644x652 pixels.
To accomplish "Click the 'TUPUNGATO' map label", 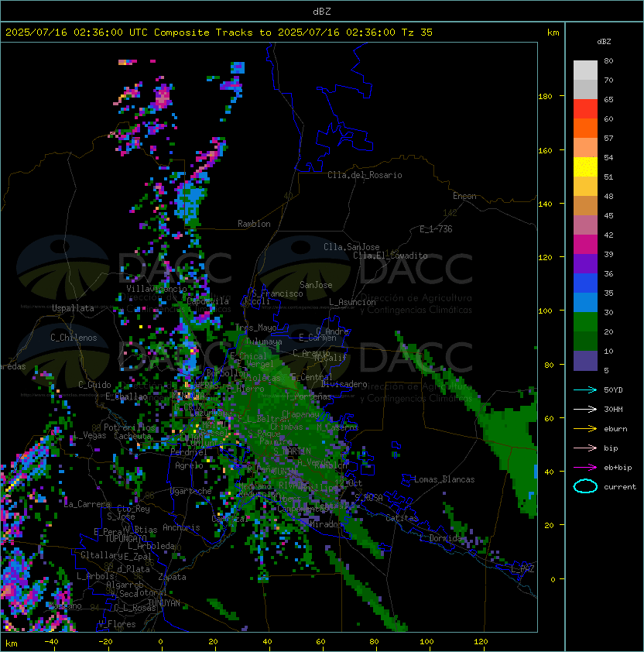I will click(x=125, y=538).
